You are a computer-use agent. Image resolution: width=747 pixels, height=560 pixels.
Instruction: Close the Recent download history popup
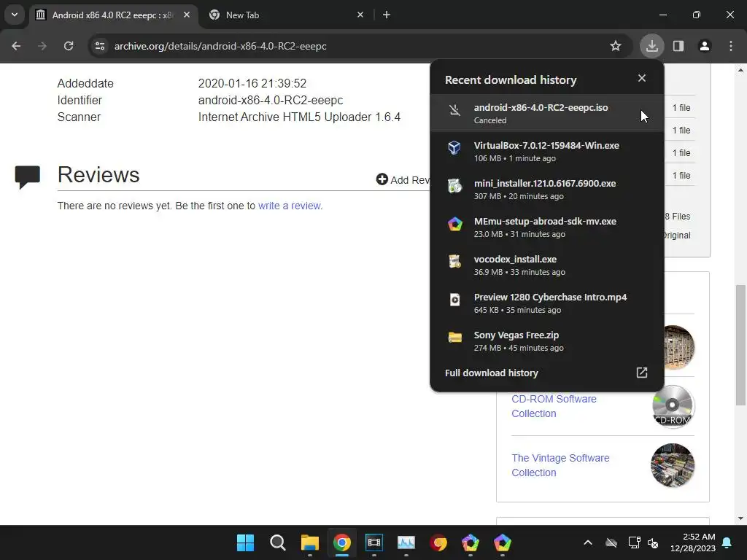point(642,78)
